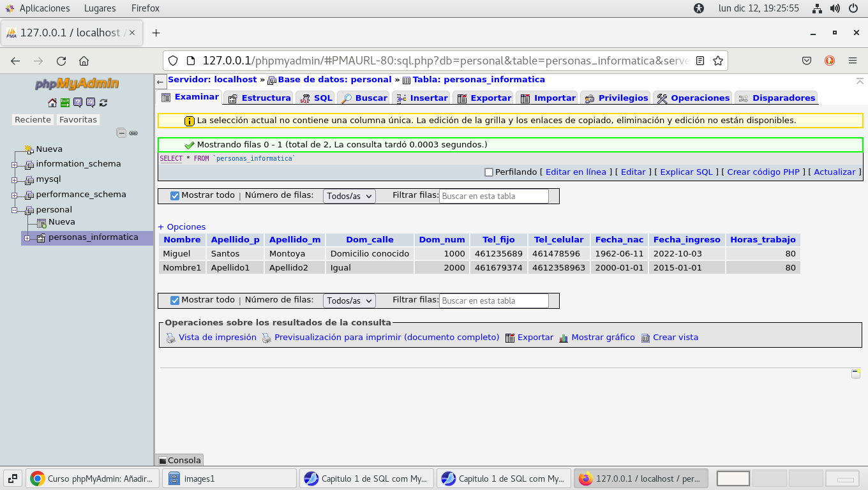
Task: Collapse the personal database tree node
Action: pyautogui.click(x=14, y=211)
